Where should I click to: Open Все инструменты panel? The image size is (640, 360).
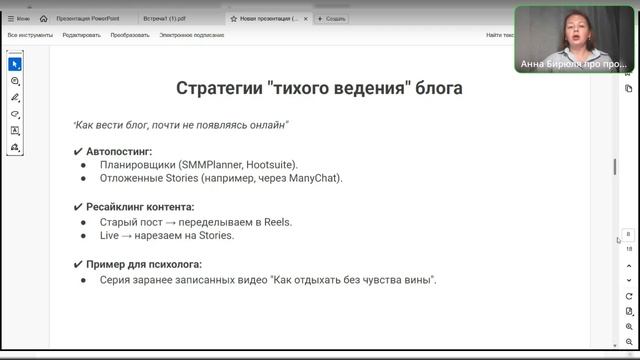click(x=30, y=35)
